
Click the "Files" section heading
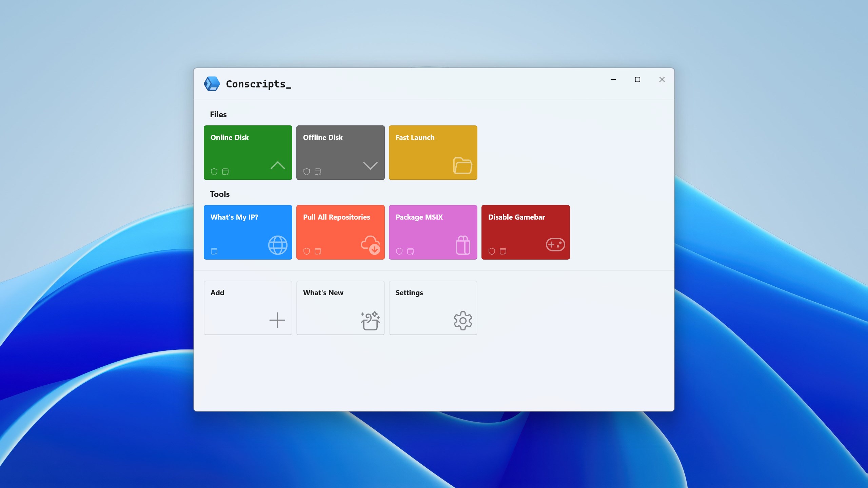pos(218,115)
